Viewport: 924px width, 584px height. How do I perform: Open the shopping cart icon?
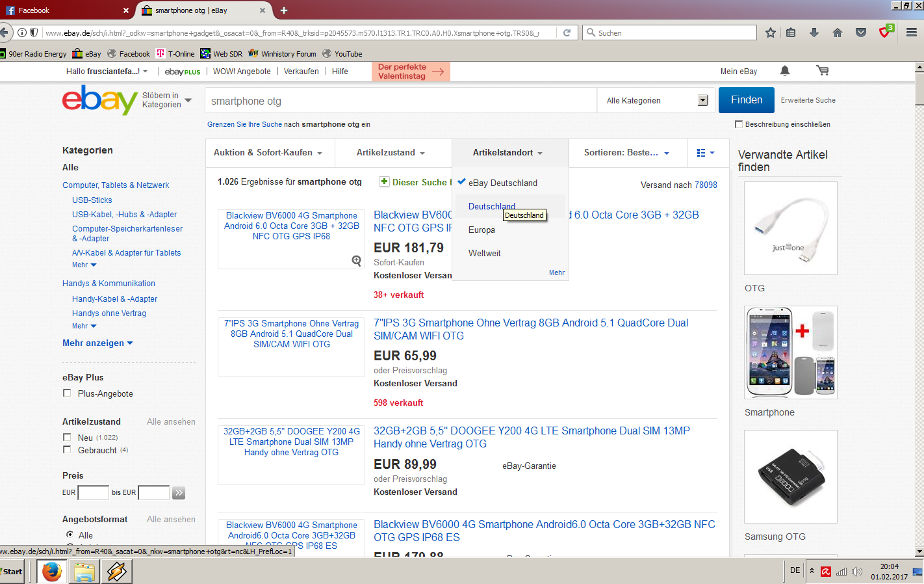click(822, 71)
